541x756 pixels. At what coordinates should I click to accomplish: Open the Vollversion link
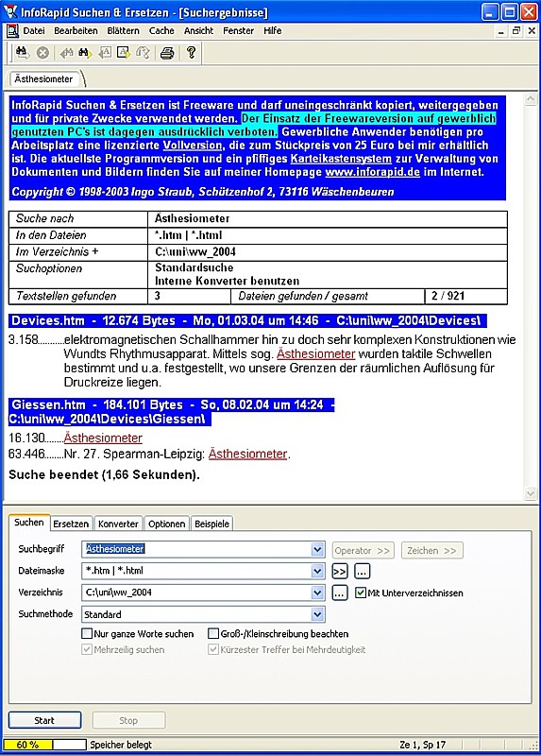(193, 146)
